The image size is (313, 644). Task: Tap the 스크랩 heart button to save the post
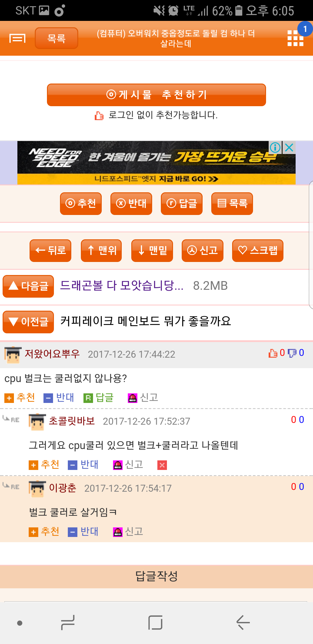pos(258,250)
